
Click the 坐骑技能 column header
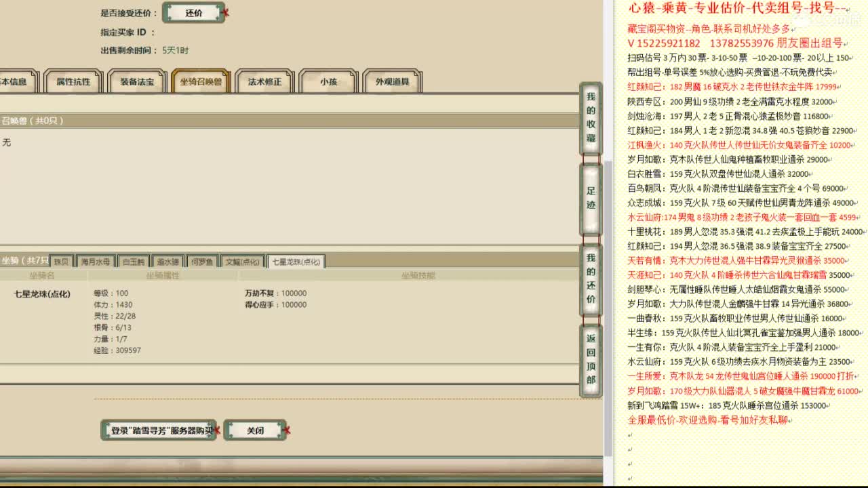click(418, 276)
